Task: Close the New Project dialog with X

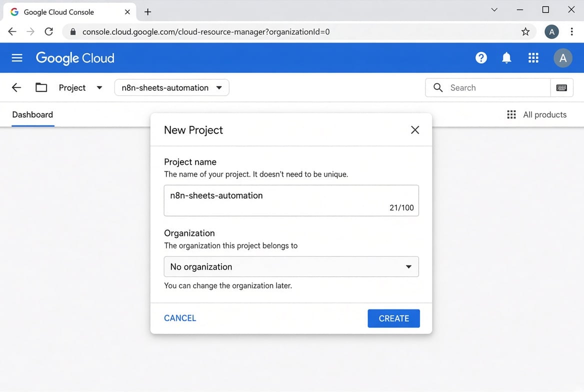Action: click(414, 130)
